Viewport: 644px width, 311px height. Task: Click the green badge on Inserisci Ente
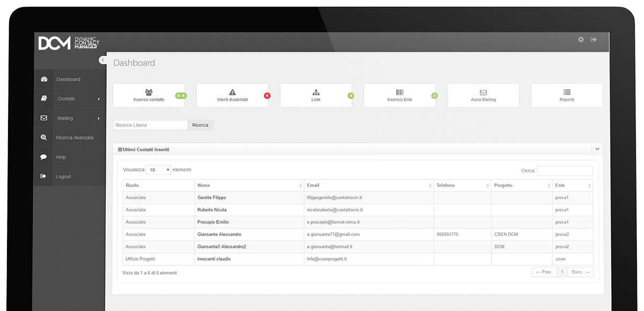pyautogui.click(x=435, y=96)
